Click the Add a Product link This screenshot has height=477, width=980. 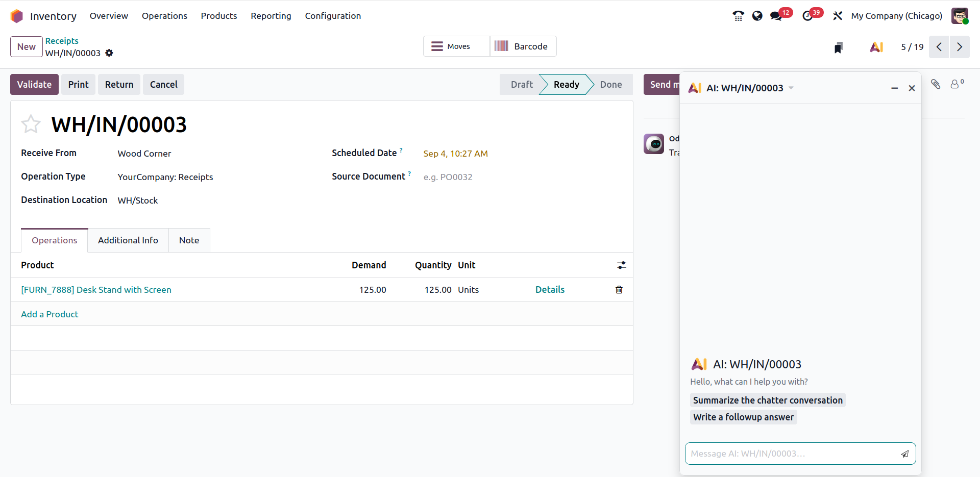50,314
